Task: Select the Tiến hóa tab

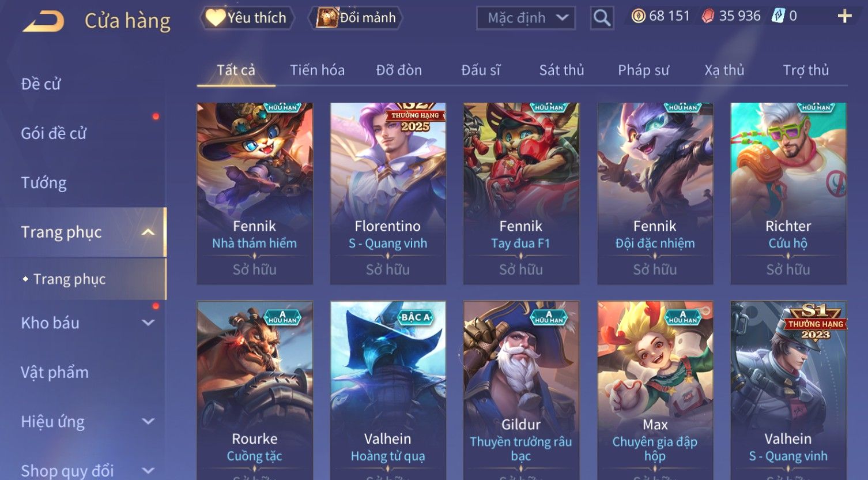Action: [x=317, y=70]
